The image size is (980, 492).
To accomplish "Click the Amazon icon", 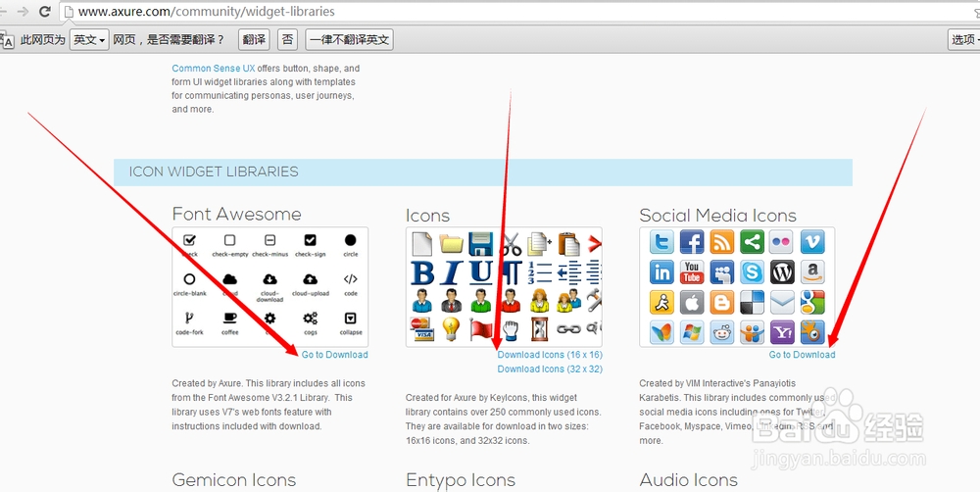I will click(811, 272).
